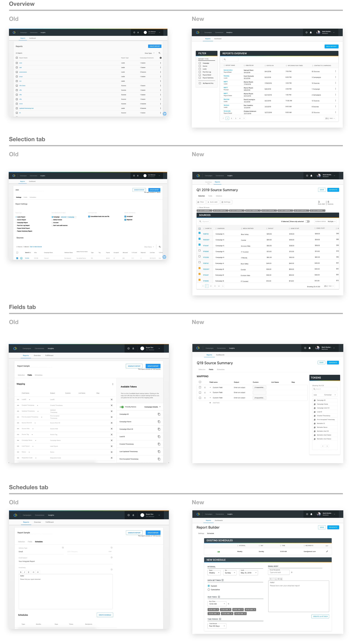The image size is (352, 644).
Task: Open 25 per page dropdown in Reports Overview
Action: pyautogui.click(x=330, y=118)
